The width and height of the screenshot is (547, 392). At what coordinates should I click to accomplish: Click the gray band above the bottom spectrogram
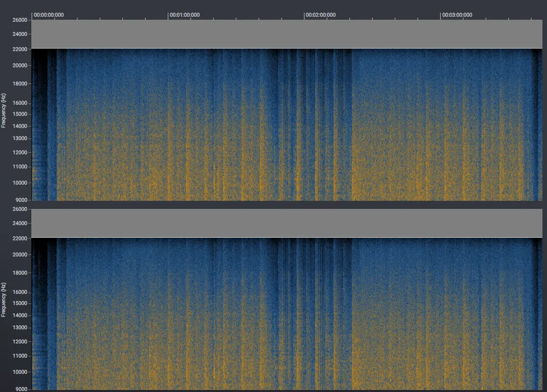tap(287, 223)
